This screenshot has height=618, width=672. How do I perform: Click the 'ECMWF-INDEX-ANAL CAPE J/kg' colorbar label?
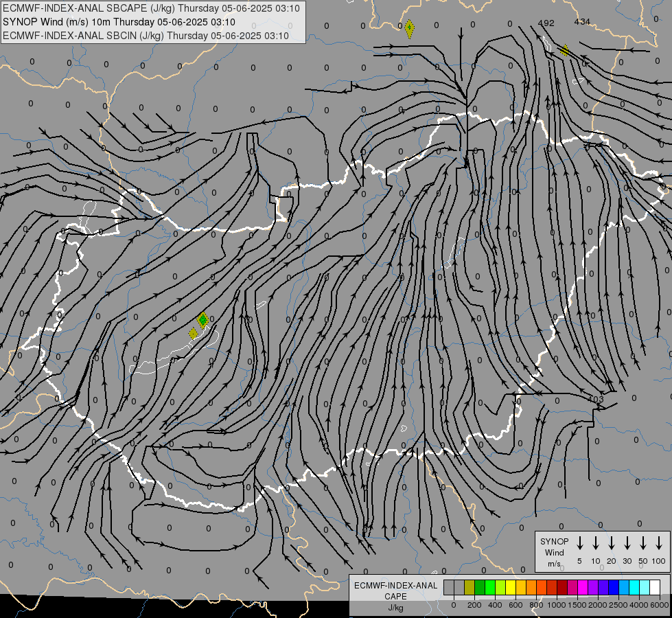click(395, 596)
